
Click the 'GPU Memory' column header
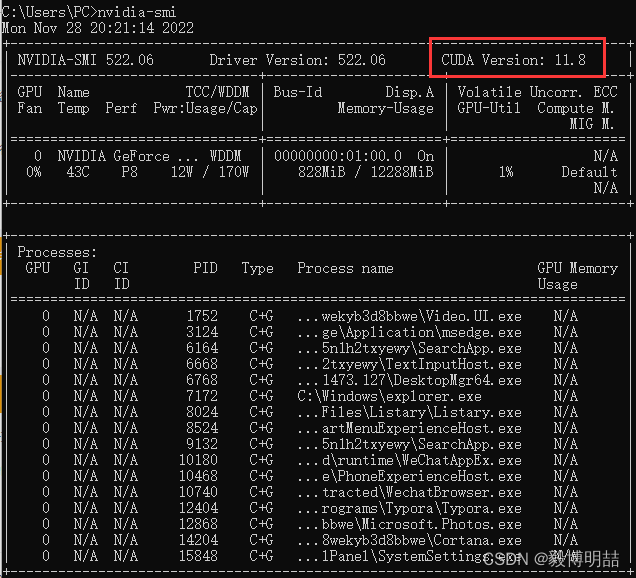click(578, 268)
